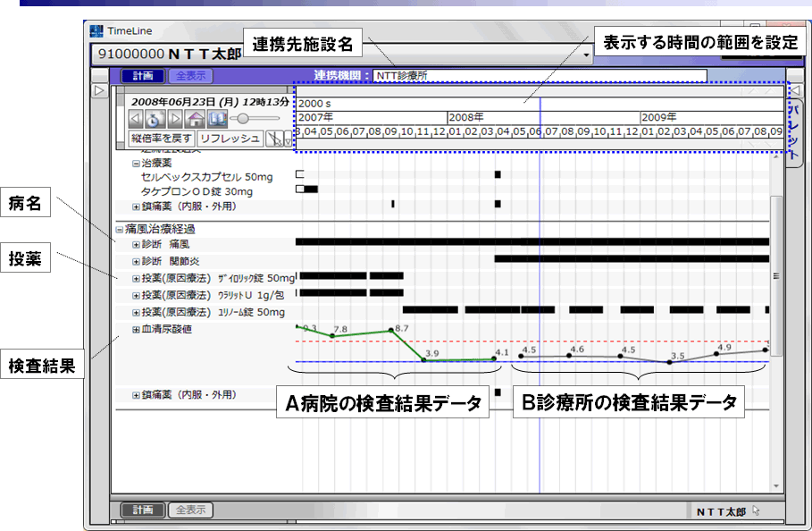
Task: Open the small dropdown beside the cursor tool
Action: (288, 139)
